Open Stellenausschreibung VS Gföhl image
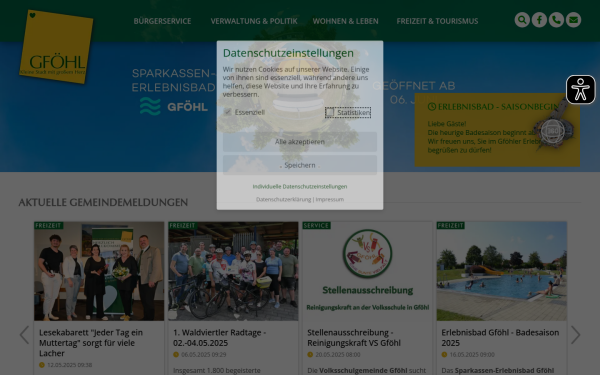Screen dimensions: 600x375 (367, 271)
